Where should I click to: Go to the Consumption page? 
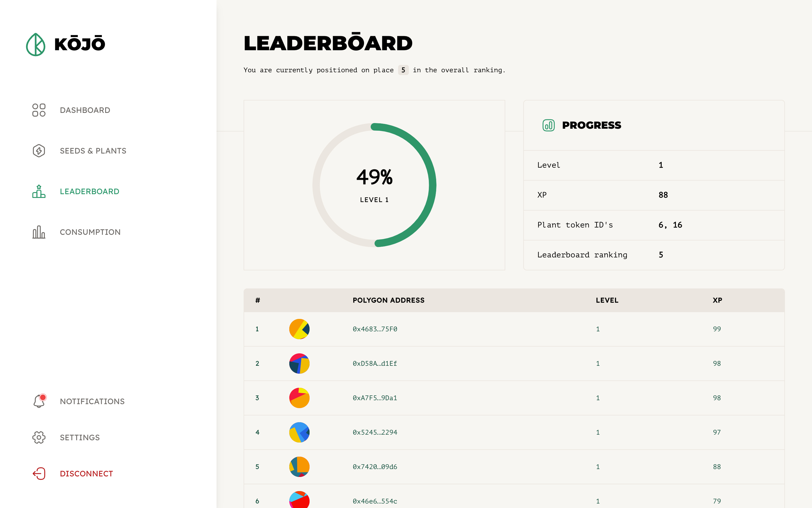pos(90,232)
